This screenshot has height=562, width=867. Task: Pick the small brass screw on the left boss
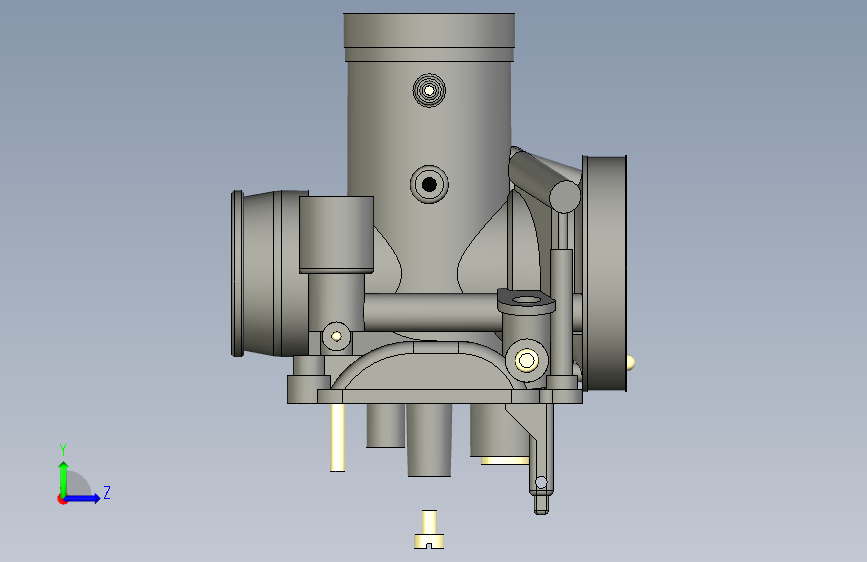[336, 336]
